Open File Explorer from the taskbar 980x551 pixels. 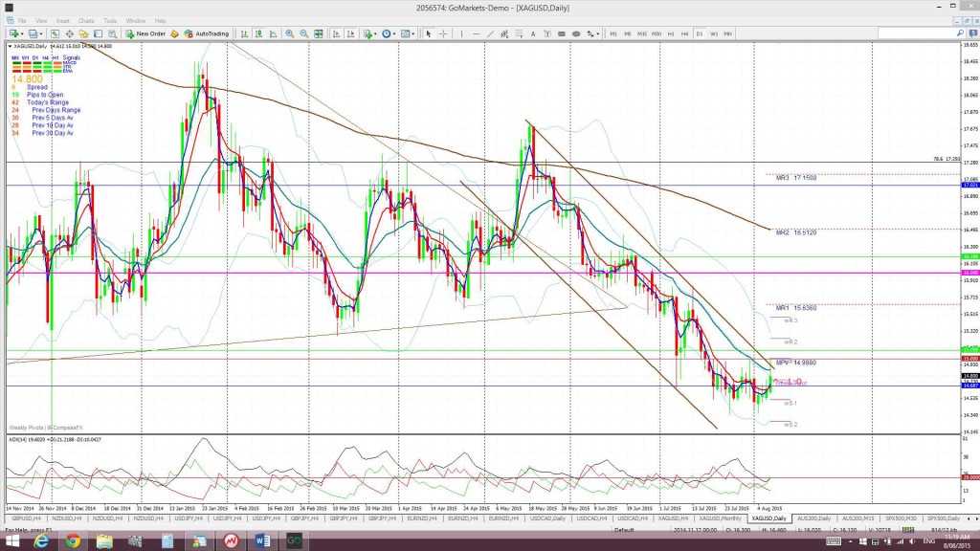coord(104,540)
